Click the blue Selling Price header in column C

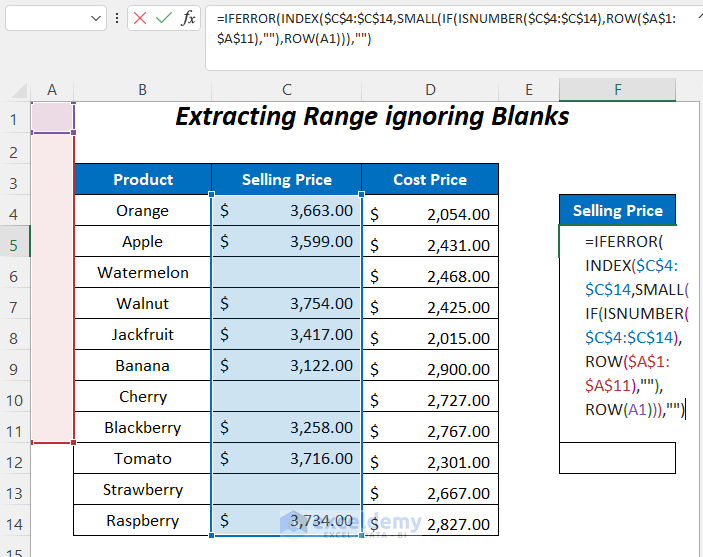[x=286, y=180]
